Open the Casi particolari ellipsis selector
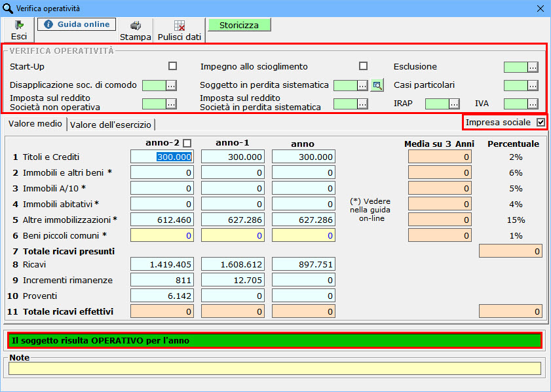 [533, 85]
